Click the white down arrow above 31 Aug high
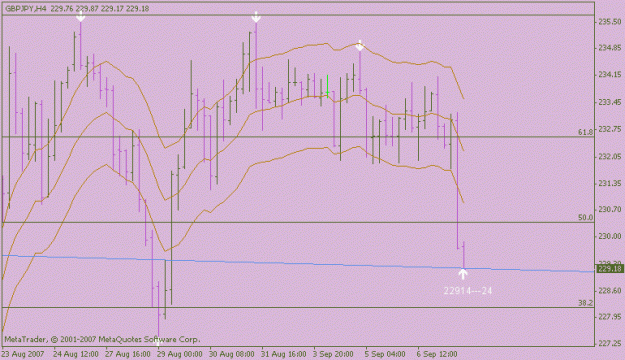Screen dimensions: 625x360 point(256,17)
